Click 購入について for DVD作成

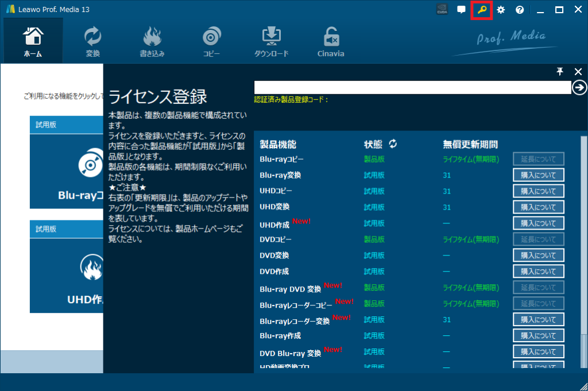pos(539,272)
